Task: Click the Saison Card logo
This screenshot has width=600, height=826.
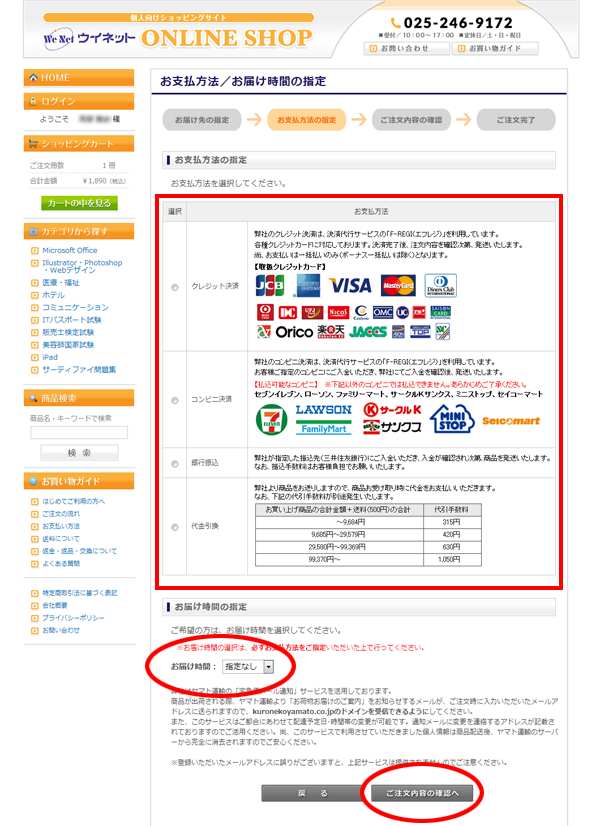Action: [440, 312]
